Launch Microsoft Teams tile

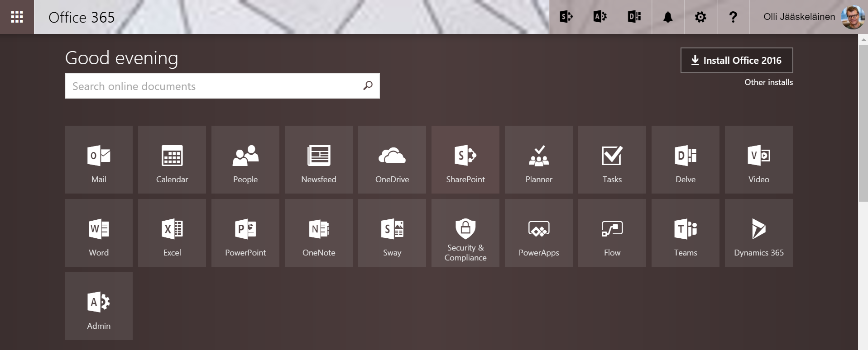click(x=686, y=233)
